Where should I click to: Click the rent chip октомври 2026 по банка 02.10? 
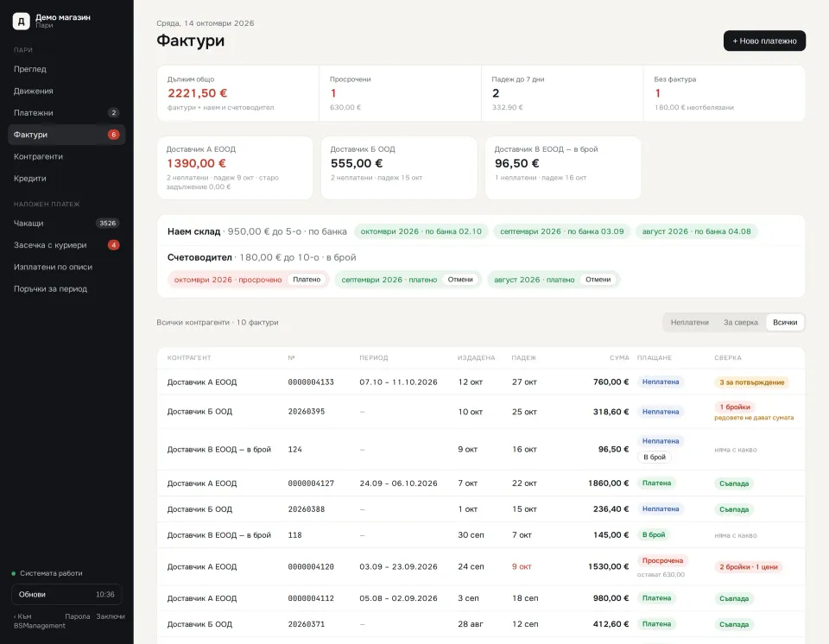pyautogui.click(x=421, y=231)
